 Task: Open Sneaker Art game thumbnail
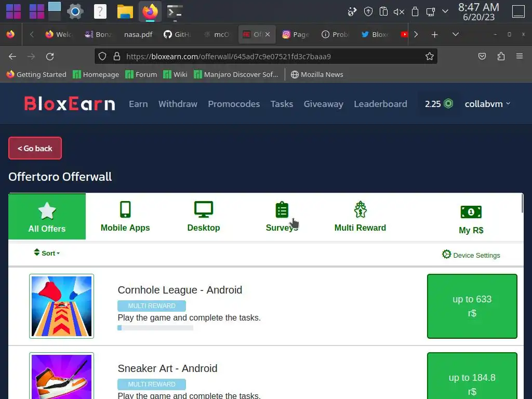61,376
